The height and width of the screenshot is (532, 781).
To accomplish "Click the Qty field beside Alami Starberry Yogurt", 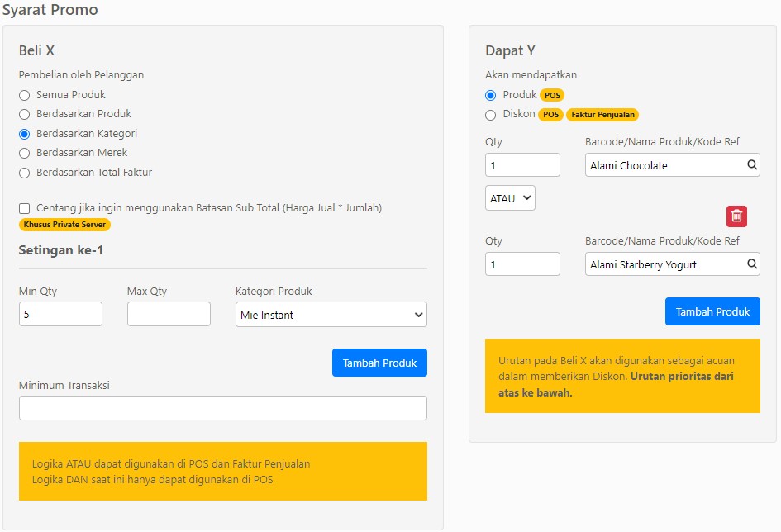I will tap(522, 264).
